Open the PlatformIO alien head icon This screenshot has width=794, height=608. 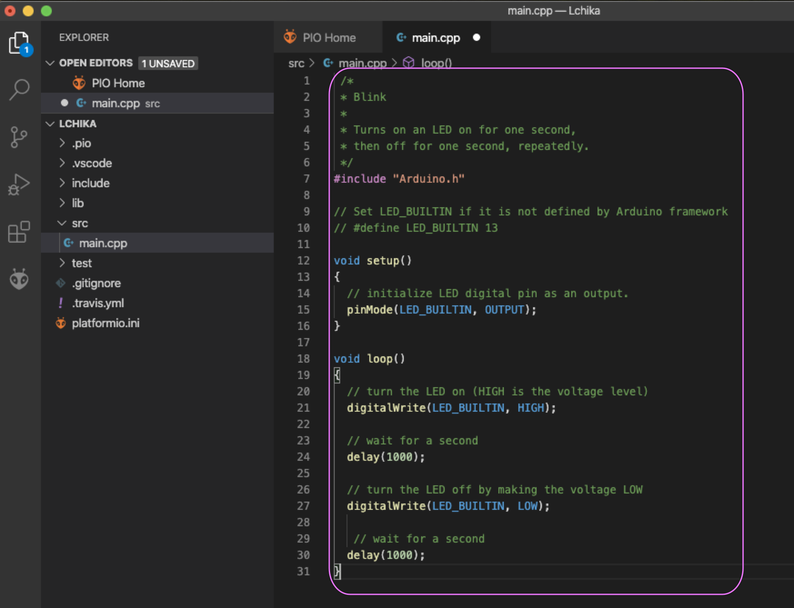point(19,279)
